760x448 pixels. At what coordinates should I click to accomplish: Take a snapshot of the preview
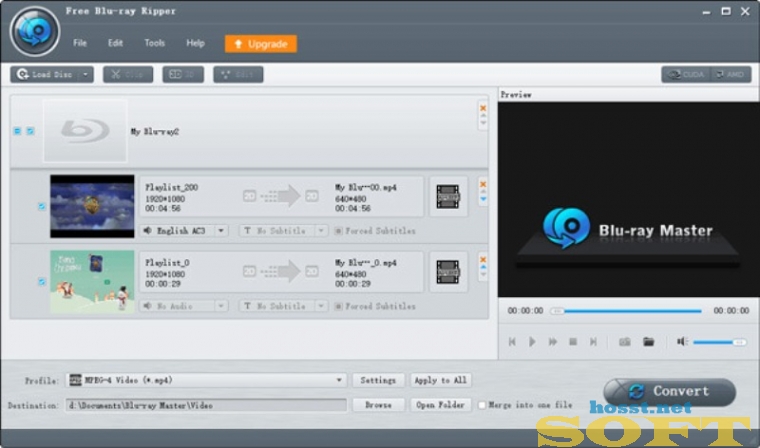coord(625,342)
